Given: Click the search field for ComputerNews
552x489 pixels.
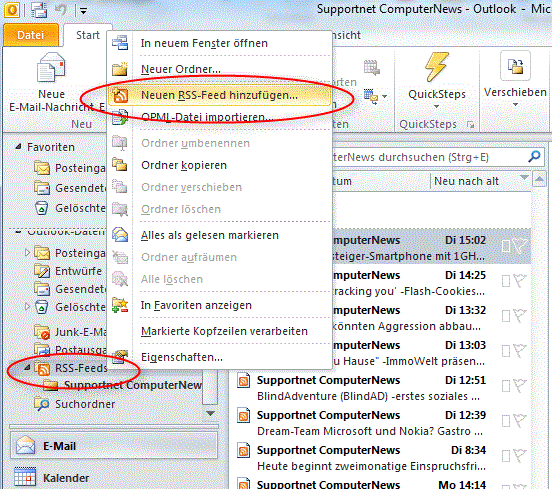Looking at the screenshot, I should [x=428, y=157].
